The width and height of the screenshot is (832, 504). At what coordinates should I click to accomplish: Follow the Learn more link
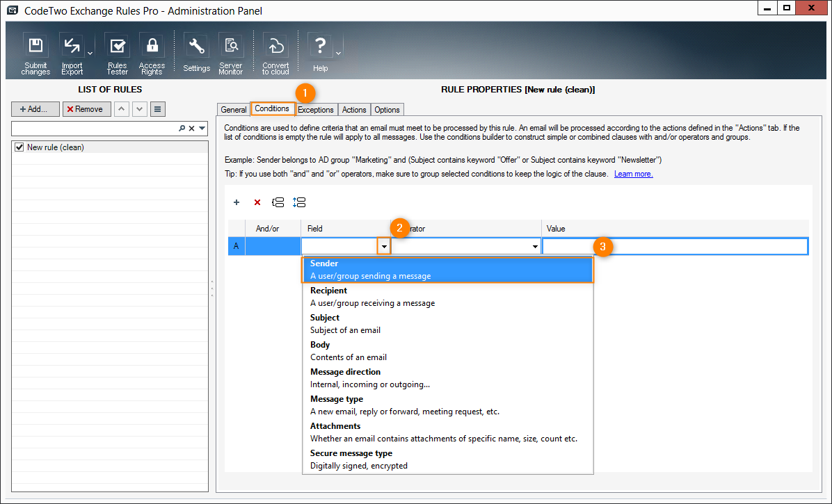click(x=634, y=174)
